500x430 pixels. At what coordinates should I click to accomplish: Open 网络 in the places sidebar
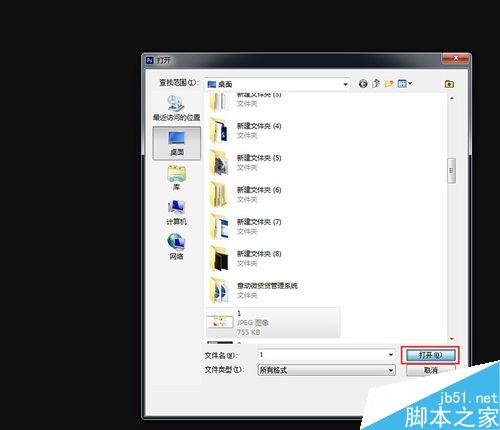[x=176, y=247]
